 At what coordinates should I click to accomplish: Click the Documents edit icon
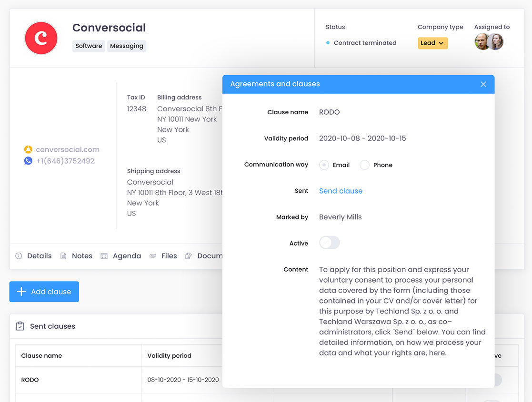(188, 256)
